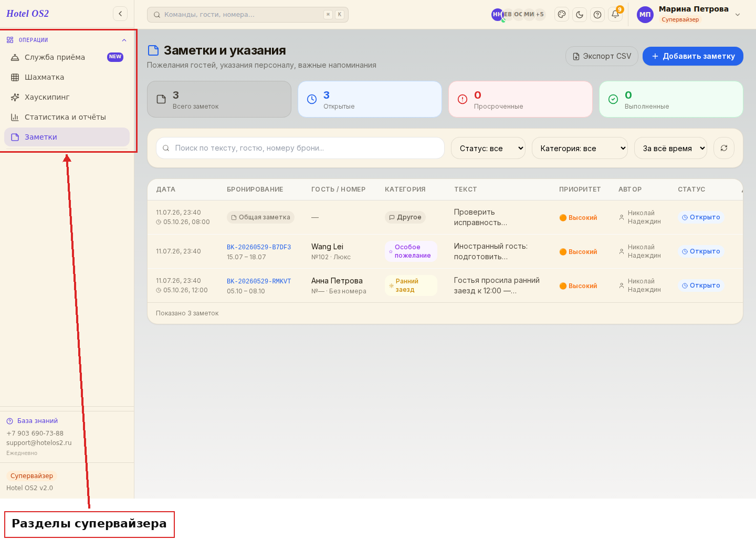Collapse the sidebar with the chevron button

(x=120, y=14)
